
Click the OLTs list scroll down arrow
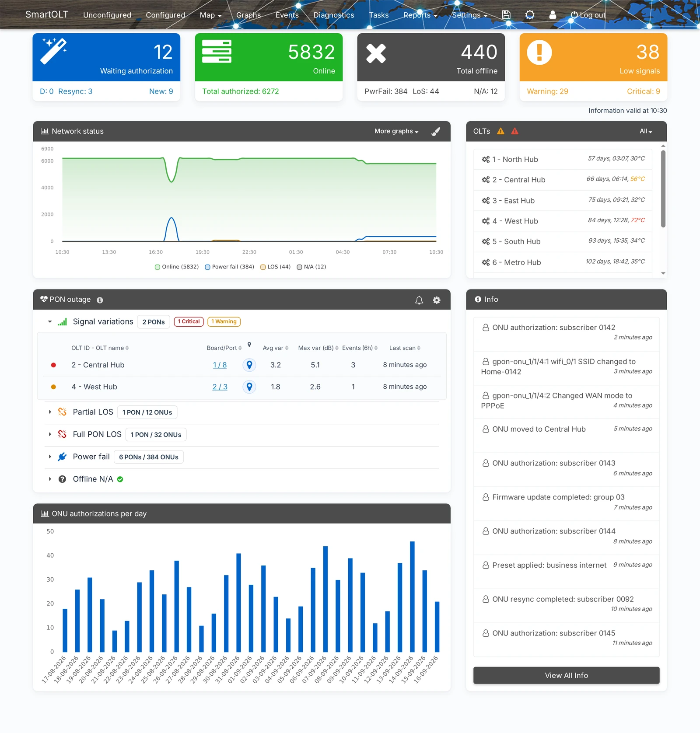pos(663,273)
